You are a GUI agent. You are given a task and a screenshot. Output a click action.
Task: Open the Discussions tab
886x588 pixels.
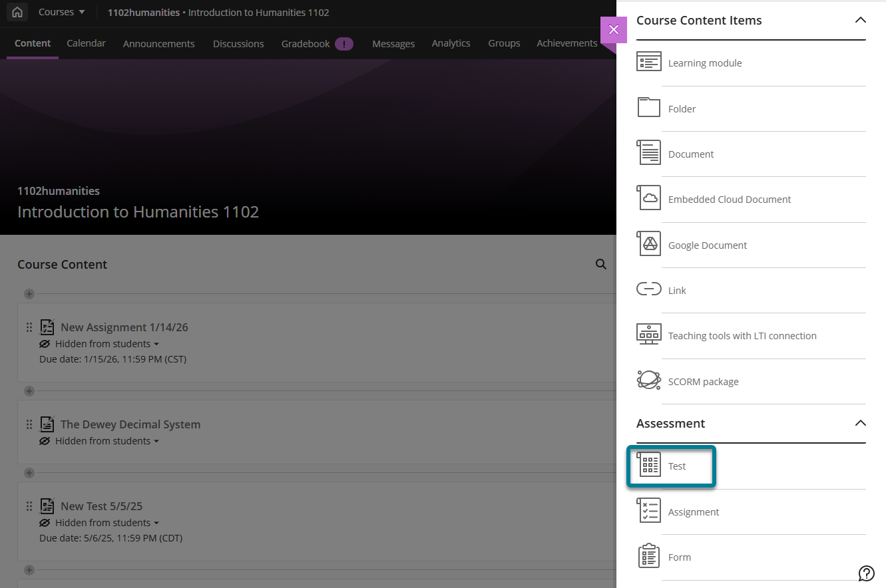point(238,43)
